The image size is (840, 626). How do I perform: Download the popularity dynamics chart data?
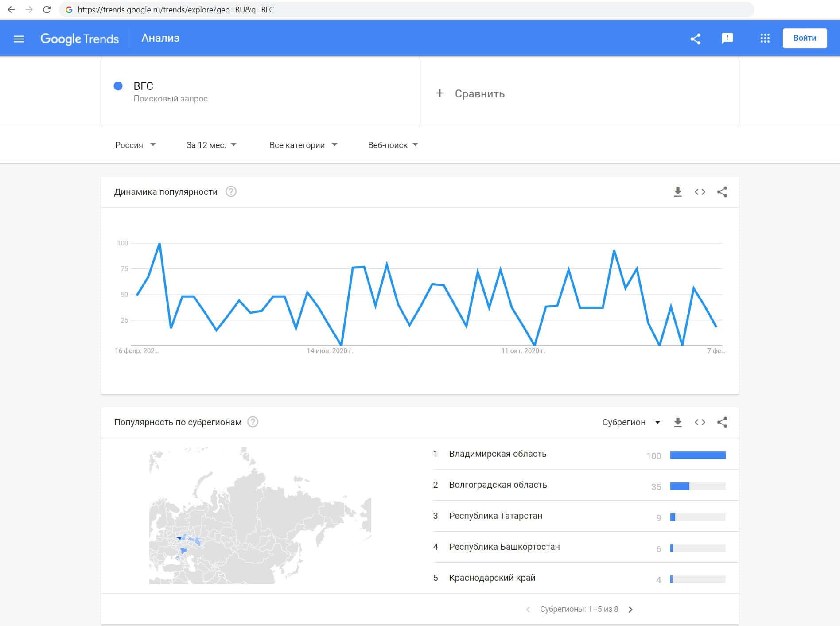click(x=677, y=192)
